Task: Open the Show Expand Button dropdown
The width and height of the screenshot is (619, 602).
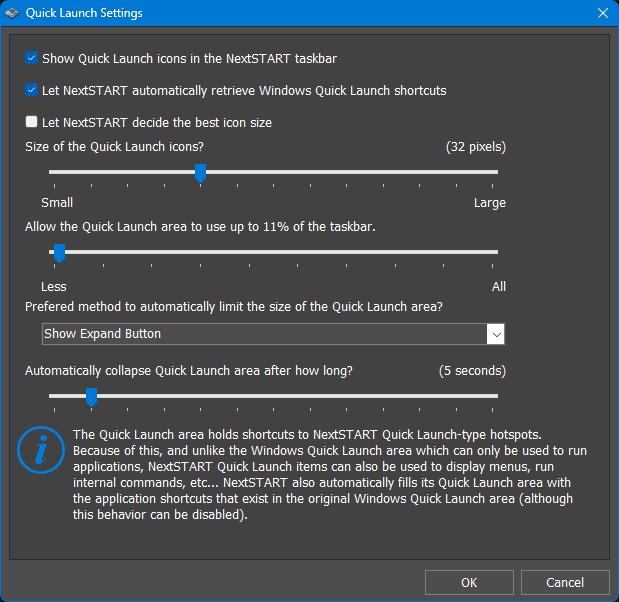Action: (273, 334)
